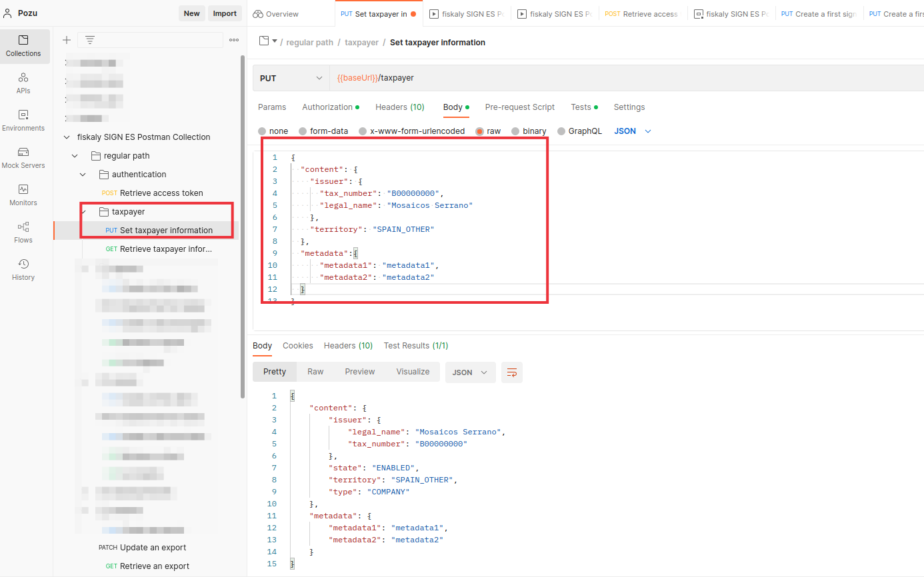Viewport: 924px width, 577px height.
Task: Click the wrap lines icon in response
Action: (512, 372)
